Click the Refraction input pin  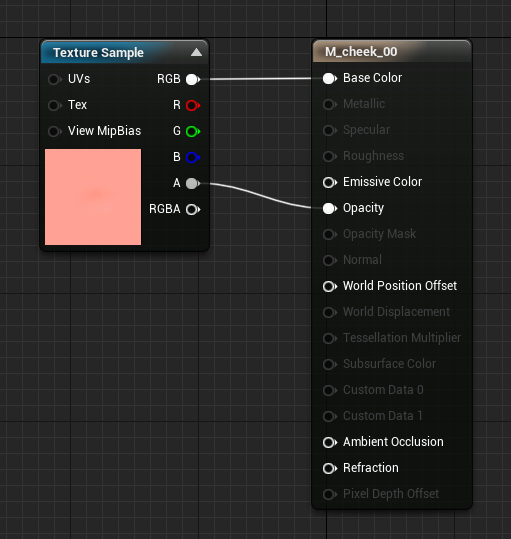pos(330,468)
